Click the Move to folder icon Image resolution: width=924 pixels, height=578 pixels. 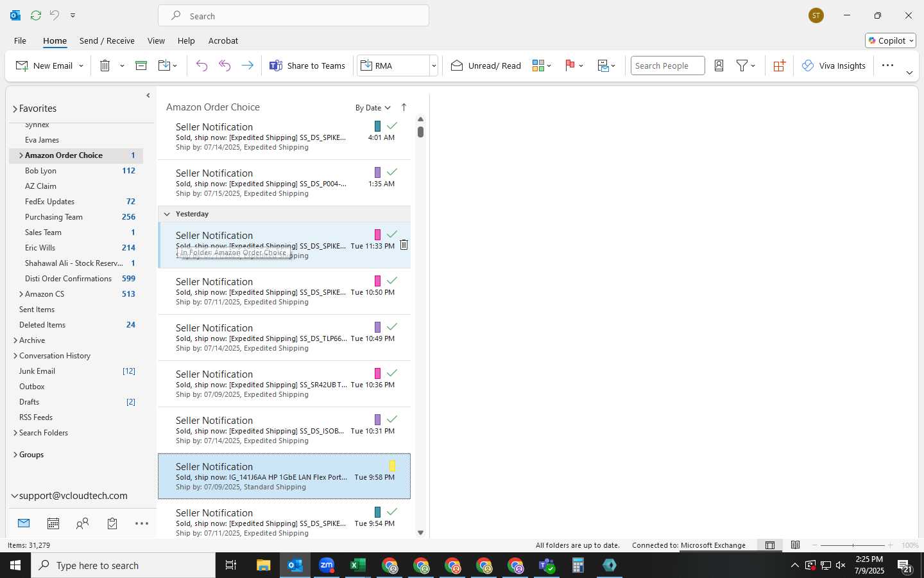pos(164,66)
